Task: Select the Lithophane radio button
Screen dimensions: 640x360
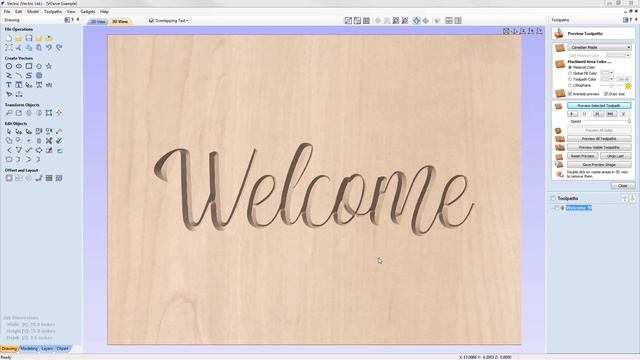Action: pos(570,85)
